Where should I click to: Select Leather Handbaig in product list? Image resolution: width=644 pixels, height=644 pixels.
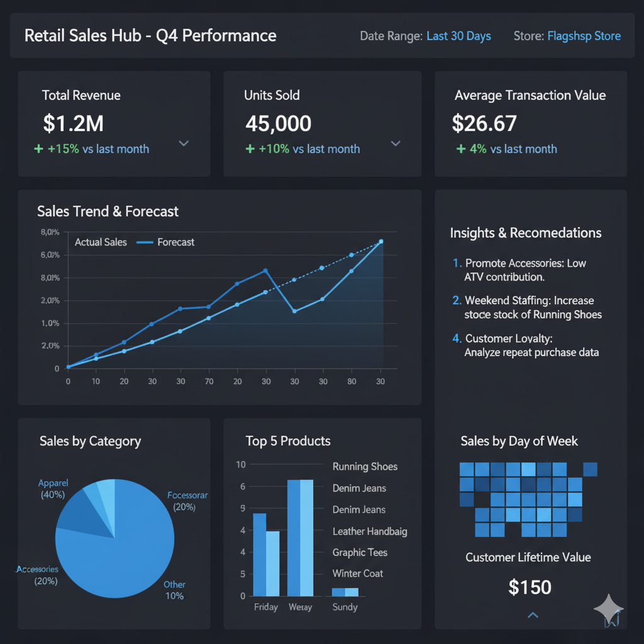click(x=370, y=531)
